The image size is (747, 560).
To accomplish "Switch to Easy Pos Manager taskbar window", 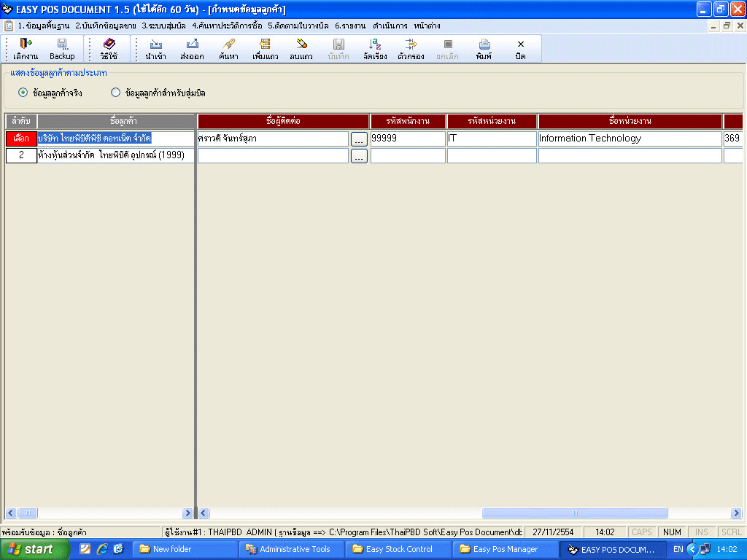I will 505,549.
